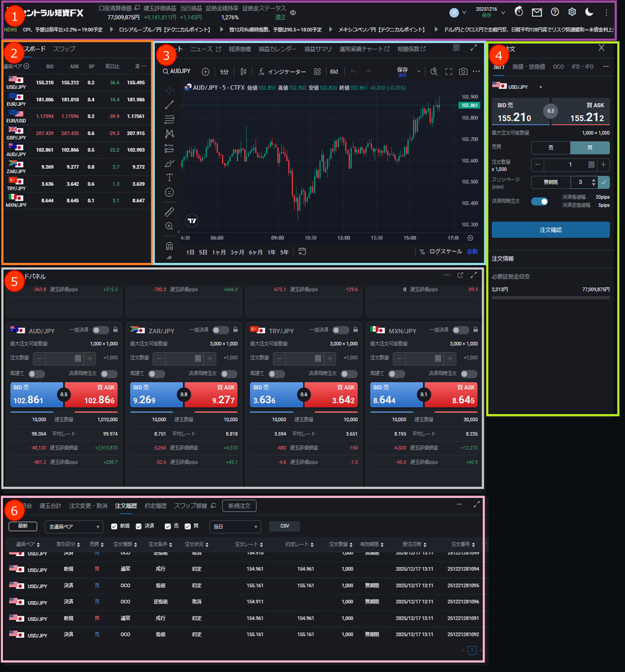Open the 当日 period dropdown
Image resolution: width=625 pixels, height=672 pixels.
[x=235, y=527]
